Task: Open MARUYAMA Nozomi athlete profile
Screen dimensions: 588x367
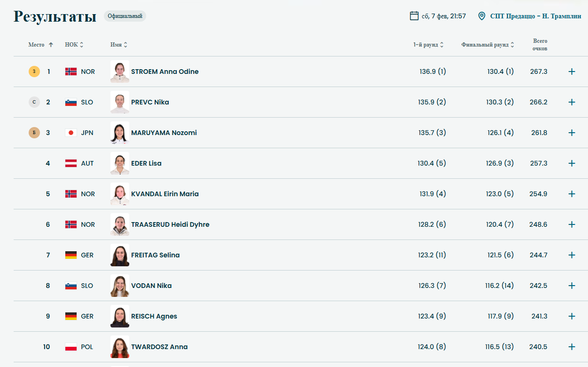Action: 164,133
